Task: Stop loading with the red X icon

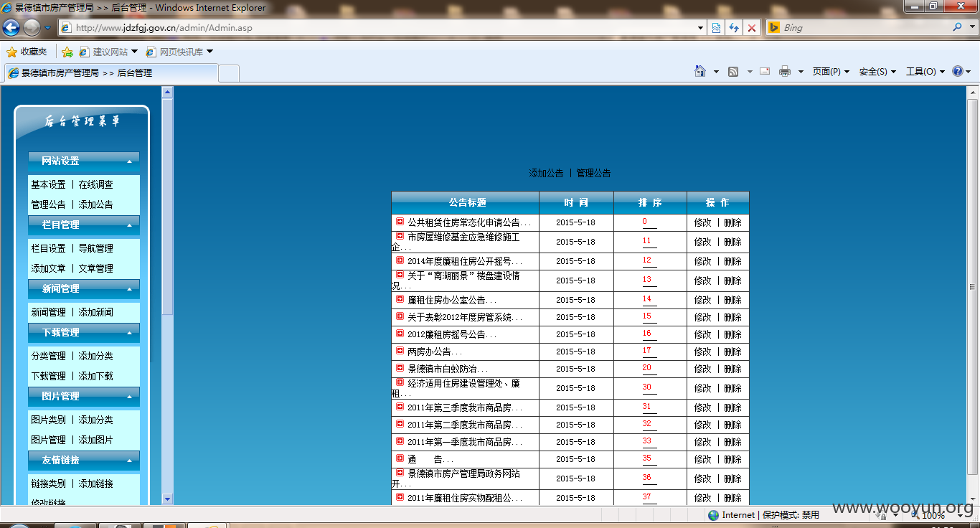Action: pos(752,28)
